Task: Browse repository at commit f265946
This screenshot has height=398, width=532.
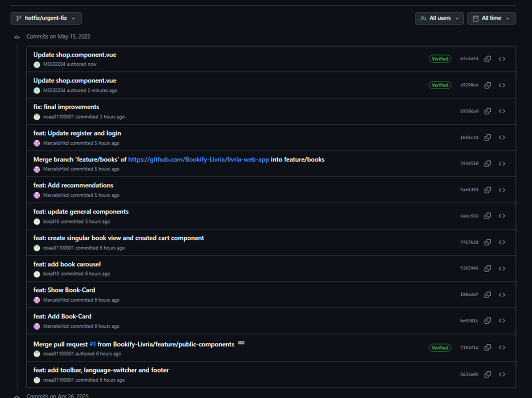Action: [x=502, y=268]
